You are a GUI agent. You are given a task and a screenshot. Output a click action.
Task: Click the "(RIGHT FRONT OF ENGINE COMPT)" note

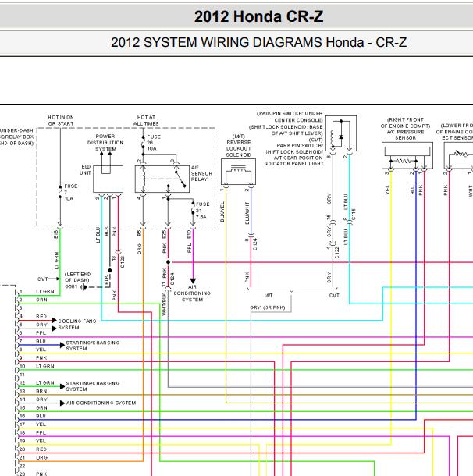[x=405, y=123]
